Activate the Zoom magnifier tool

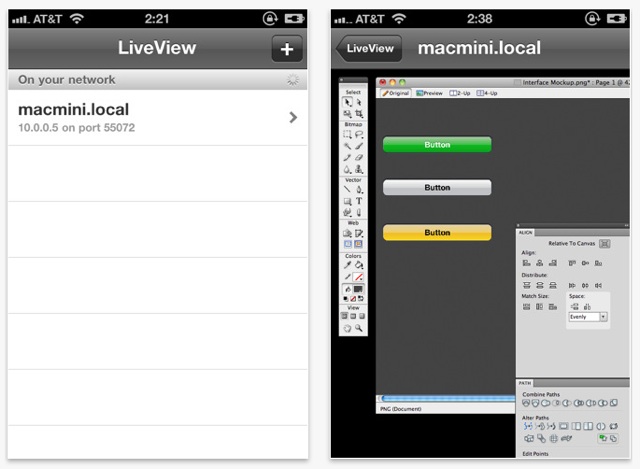[358, 327]
